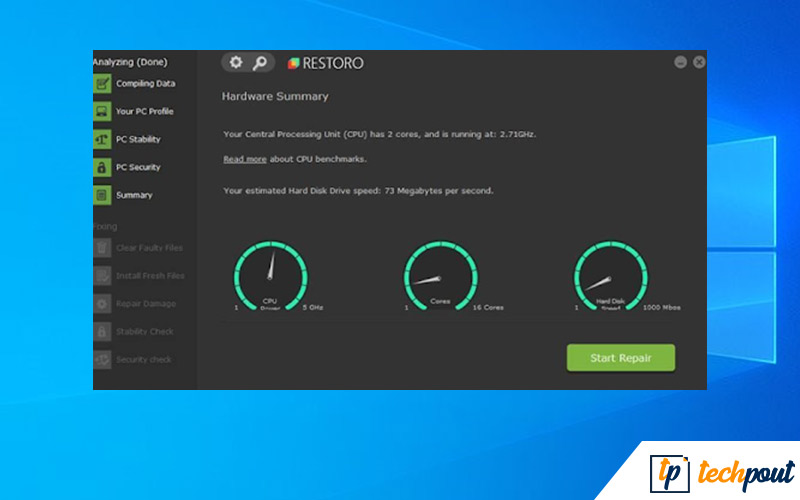Click the Cores gauge dial
This screenshot has height=500, width=800.
point(440,275)
